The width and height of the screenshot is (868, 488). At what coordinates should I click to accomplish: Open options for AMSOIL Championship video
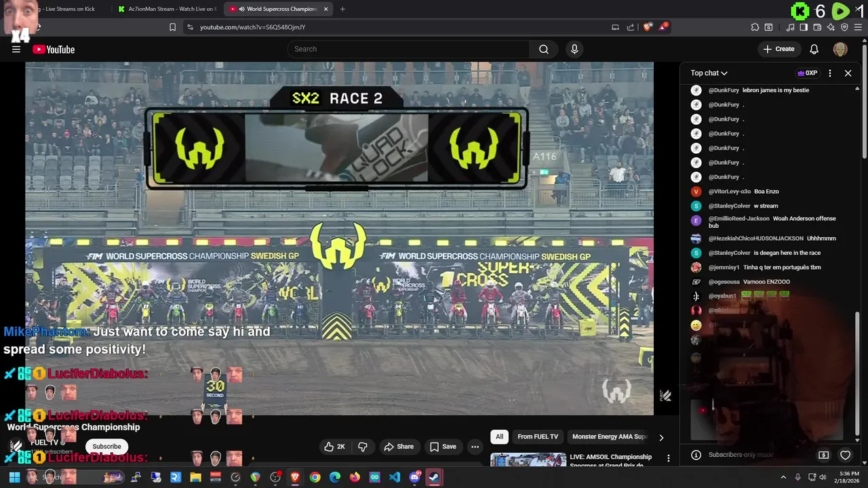(668, 459)
